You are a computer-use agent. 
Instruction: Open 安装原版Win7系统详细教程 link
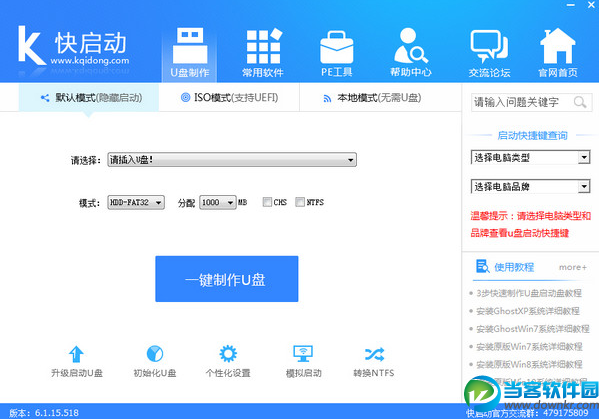click(x=529, y=347)
